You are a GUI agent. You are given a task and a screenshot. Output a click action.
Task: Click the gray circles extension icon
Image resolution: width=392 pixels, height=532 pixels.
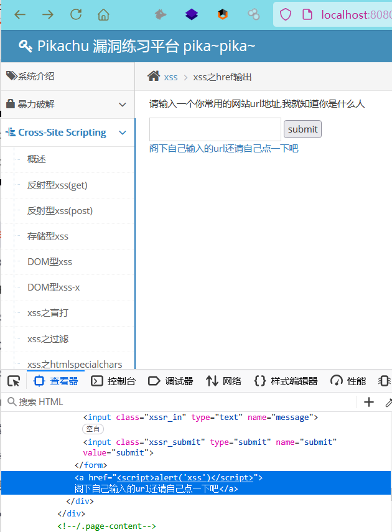[x=253, y=14]
